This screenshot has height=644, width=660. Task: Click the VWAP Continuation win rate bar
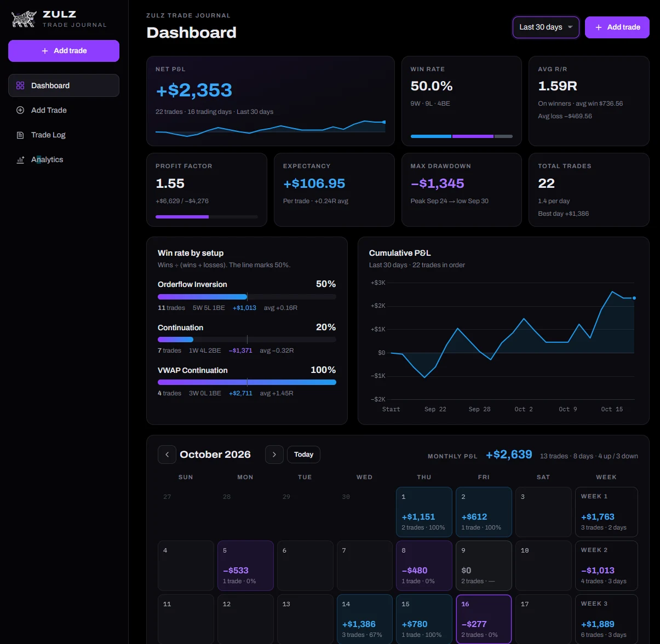point(247,382)
